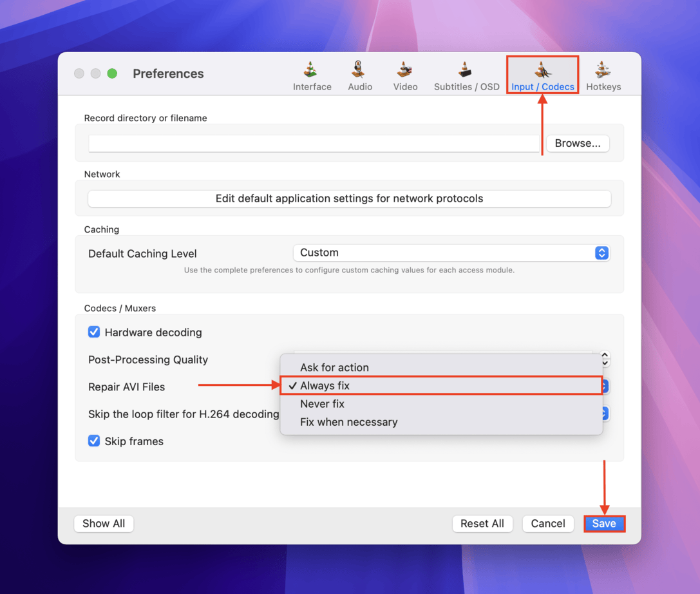Screen dimensions: 700x594
Task: Click the Cancel button
Action: (548, 523)
